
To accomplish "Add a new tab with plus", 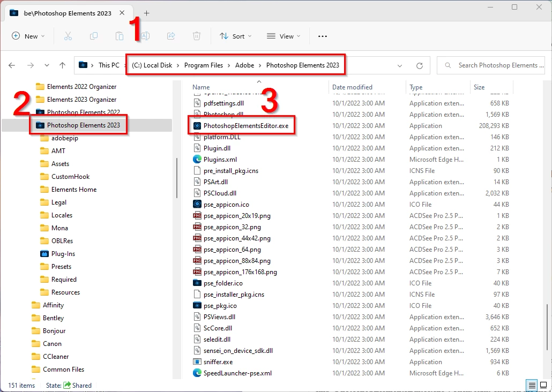I will click(147, 13).
